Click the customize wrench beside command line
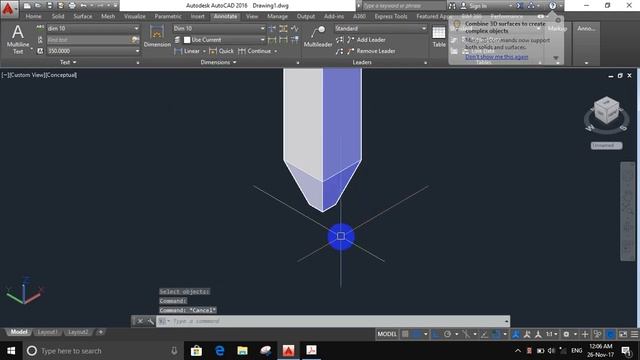This screenshot has height=360, width=640. click(151, 321)
